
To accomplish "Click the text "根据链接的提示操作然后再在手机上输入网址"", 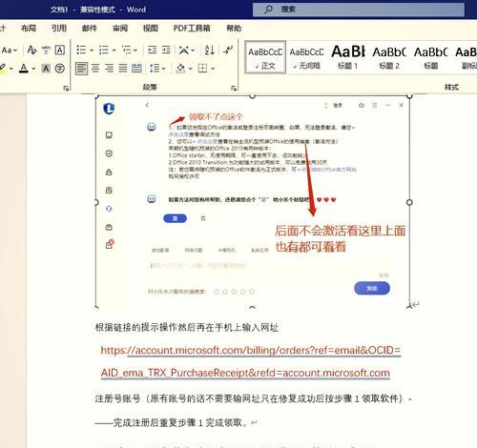I will coord(187,327).
